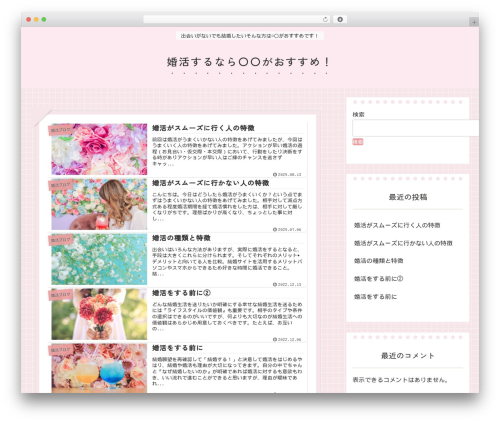500x423 pixels.
Task: Click the 表示できるコメントはありません text
Action: (400, 380)
